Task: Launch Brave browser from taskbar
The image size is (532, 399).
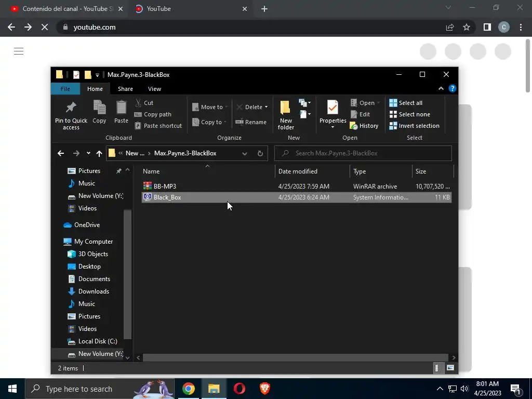Action: click(x=265, y=389)
